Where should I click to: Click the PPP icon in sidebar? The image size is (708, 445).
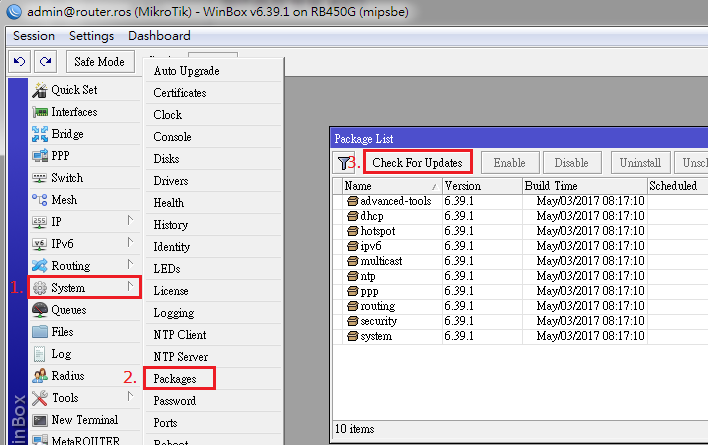tap(40, 156)
